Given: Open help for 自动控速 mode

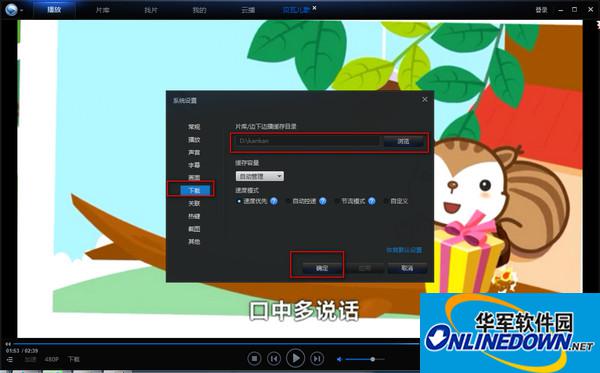Looking at the screenshot, I should [323, 201].
